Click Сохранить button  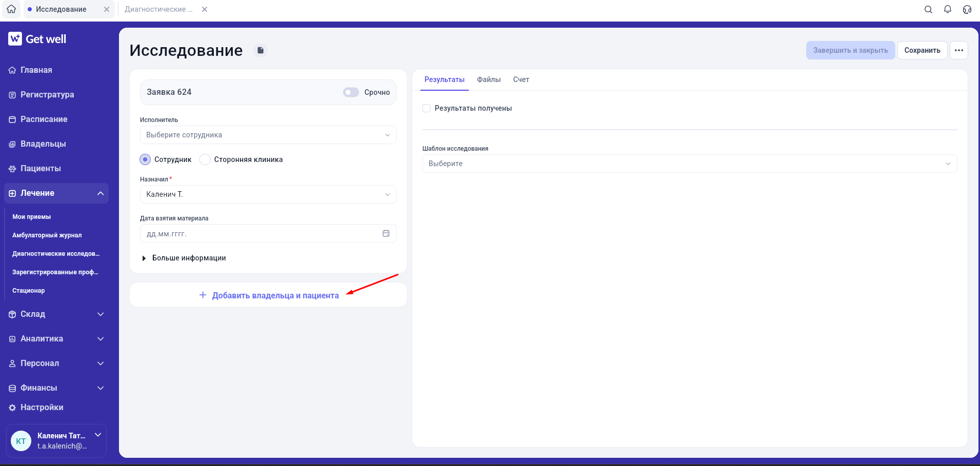coord(922,50)
